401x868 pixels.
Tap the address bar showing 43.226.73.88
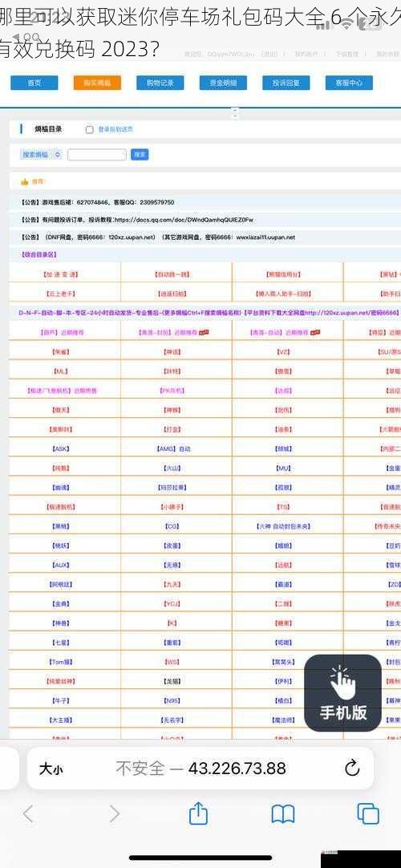coord(200,769)
